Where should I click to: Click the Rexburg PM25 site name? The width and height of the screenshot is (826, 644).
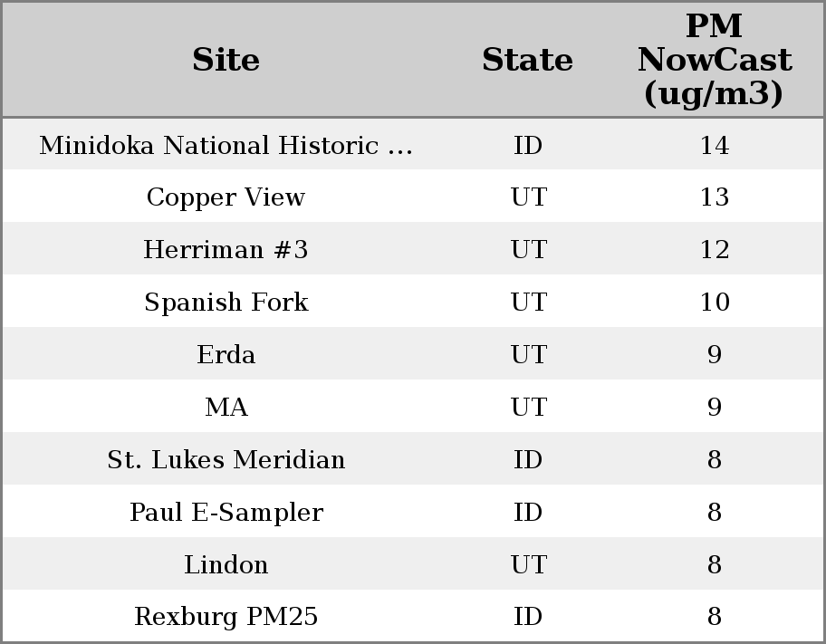tap(226, 617)
